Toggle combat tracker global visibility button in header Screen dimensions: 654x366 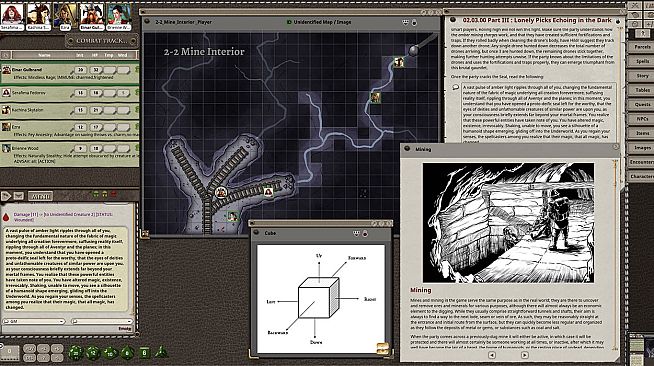(6, 55)
